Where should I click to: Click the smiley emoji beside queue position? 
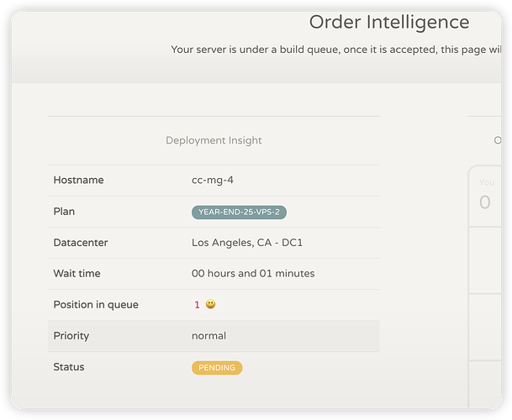(x=210, y=305)
